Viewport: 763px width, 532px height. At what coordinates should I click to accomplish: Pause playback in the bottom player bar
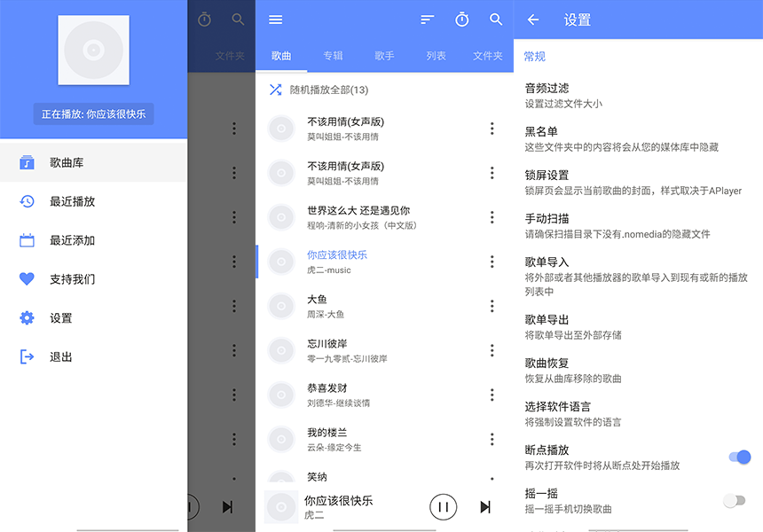[444, 506]
